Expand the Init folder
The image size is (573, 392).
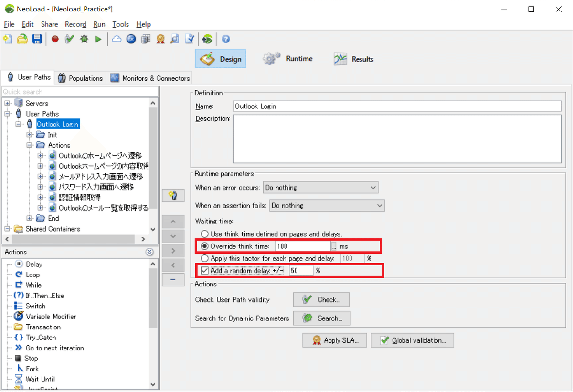(x=30, y=135)
